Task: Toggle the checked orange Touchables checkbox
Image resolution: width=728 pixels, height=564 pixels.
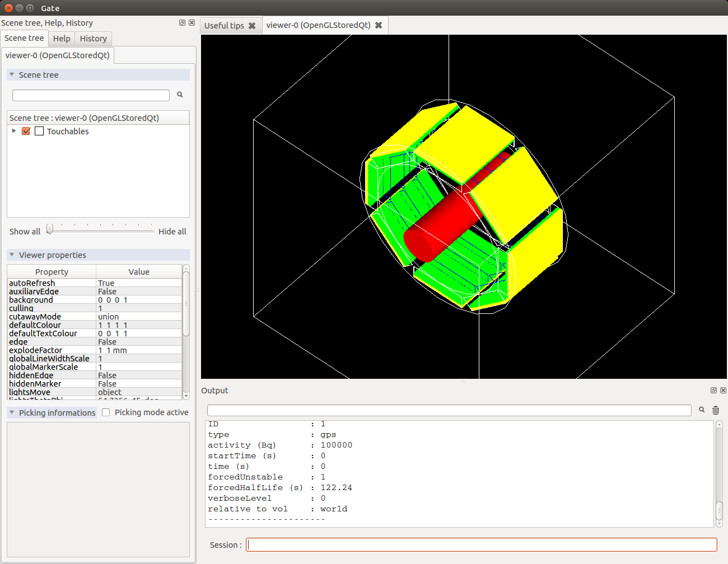Action: point(26,131)
